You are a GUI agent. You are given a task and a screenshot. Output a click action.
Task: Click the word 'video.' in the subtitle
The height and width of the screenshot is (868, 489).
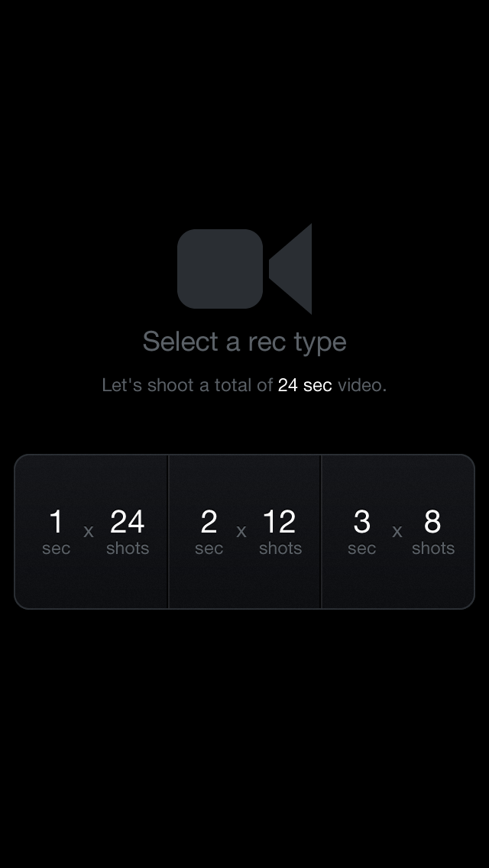362,385
